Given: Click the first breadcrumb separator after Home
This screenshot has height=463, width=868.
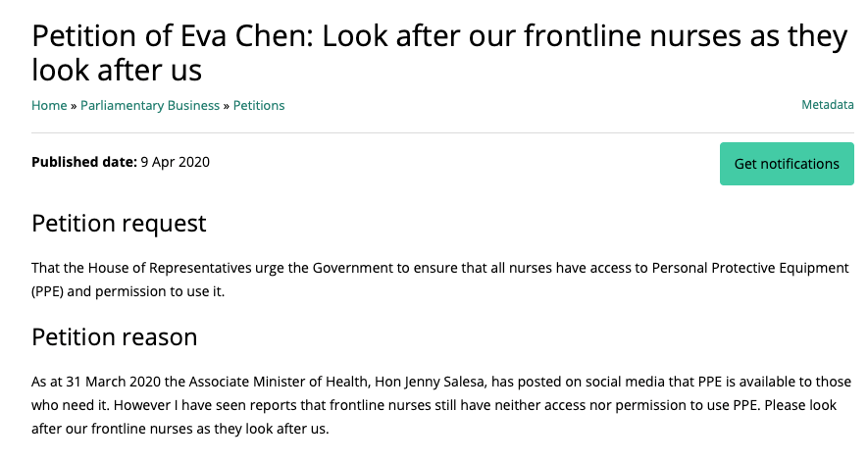Looking at the screenshot, I should click(x=74, y=106).
